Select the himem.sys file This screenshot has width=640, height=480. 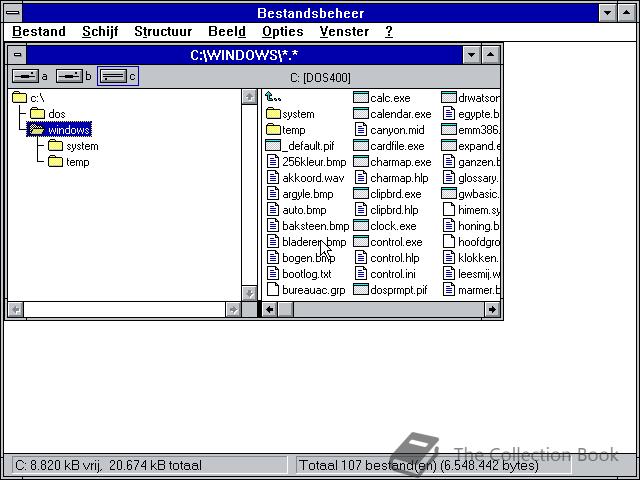pos(471,210)
